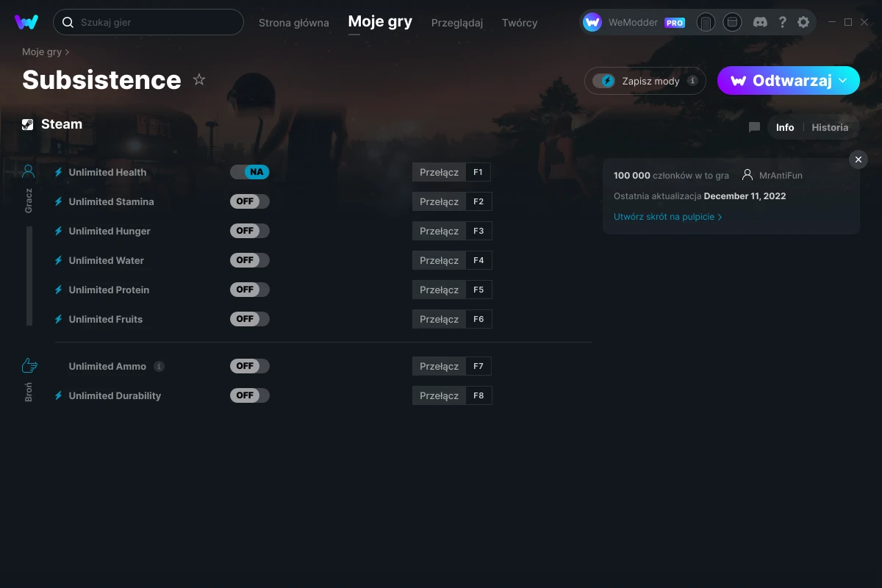The height and width of the screenshot is (588, 882).
Task: Click Przełącz button for F8 hotkey
Action: [x=439, y=395]
